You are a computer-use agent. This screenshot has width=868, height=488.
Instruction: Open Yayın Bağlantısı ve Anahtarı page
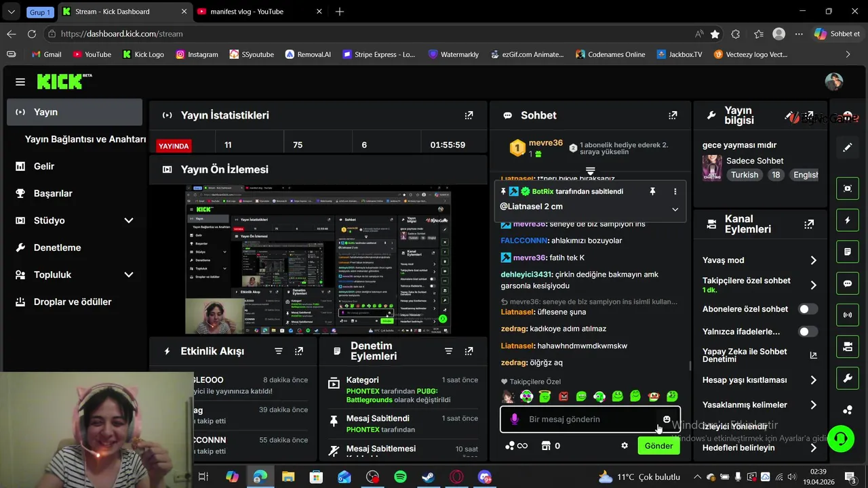[x=85, y=139]
